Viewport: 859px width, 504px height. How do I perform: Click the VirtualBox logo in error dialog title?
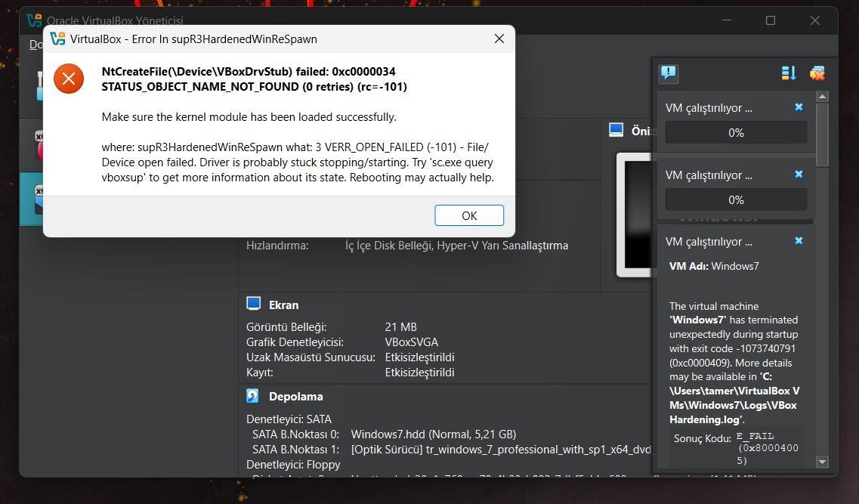[x=57, y=39]
